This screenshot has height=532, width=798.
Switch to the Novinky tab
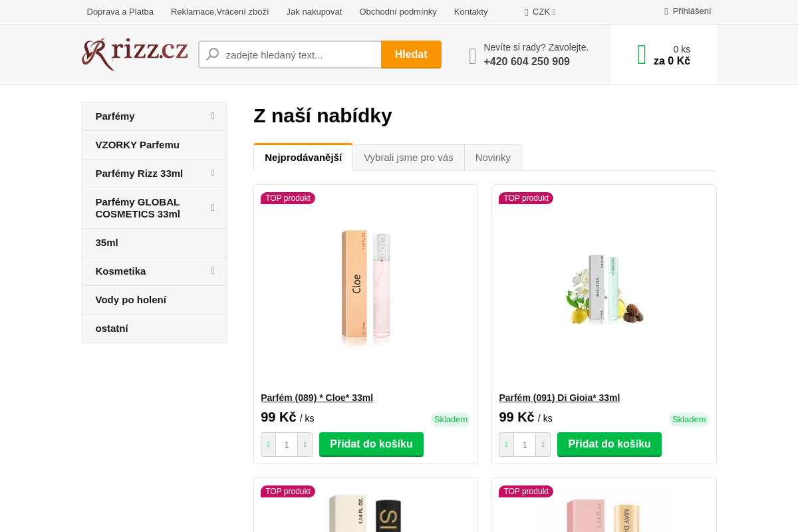click(493, 158)
